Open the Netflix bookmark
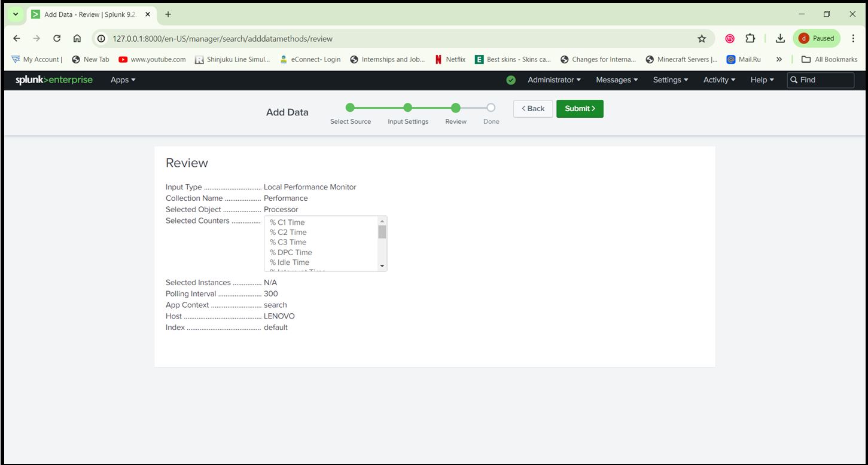Image resolution: width=868 pixels, height=465 pixels. (x=450, y=59)
